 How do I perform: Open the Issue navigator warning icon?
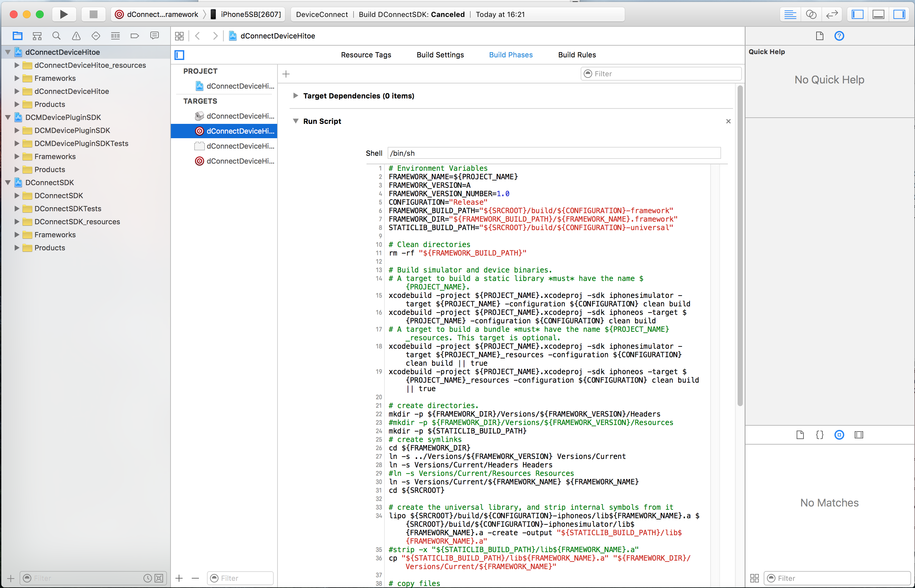tap(76, 36)
